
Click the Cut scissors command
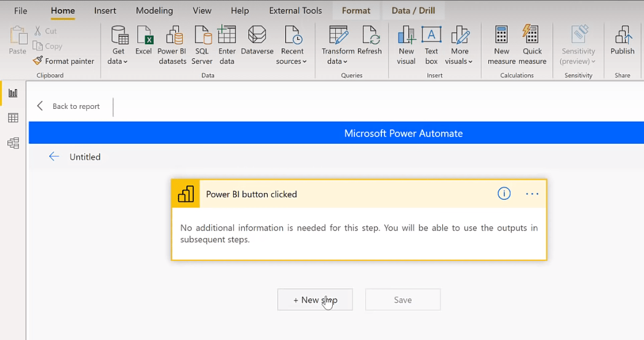[45, 31]
